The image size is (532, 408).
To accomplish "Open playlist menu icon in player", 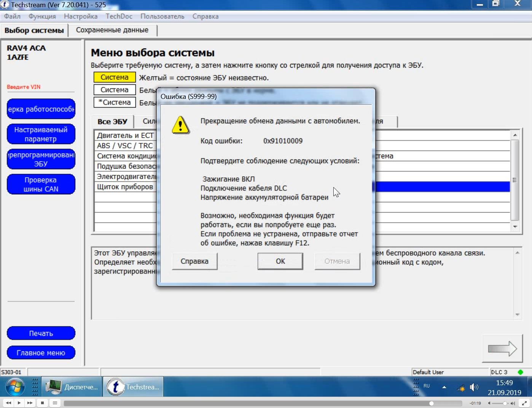I will (55, 403).
